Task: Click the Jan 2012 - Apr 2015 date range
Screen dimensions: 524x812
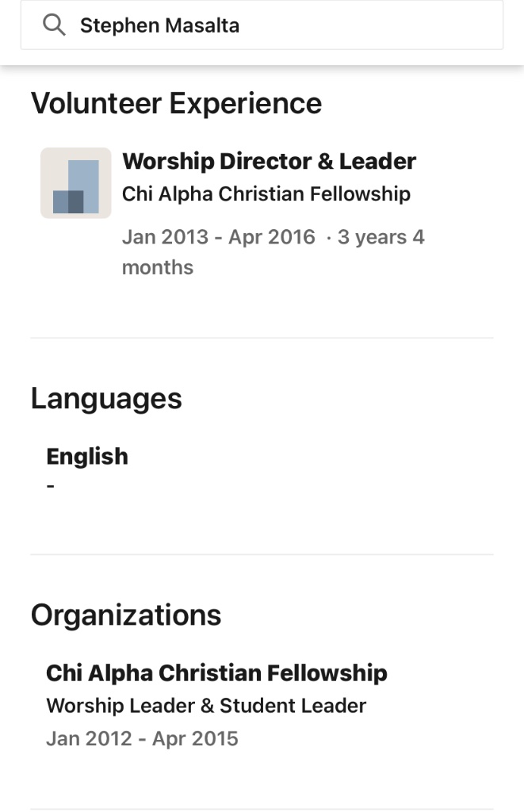Action: 142,739
